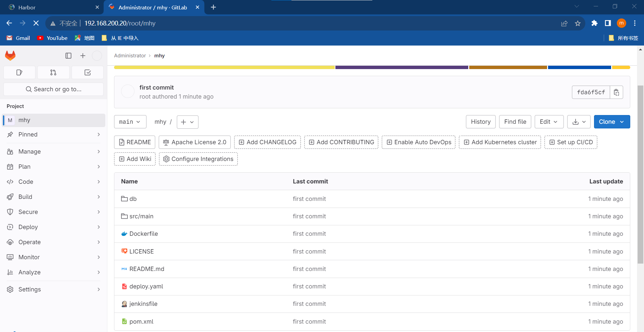
Task: Click Add Kubernetes cluster button
Action: 500,142
